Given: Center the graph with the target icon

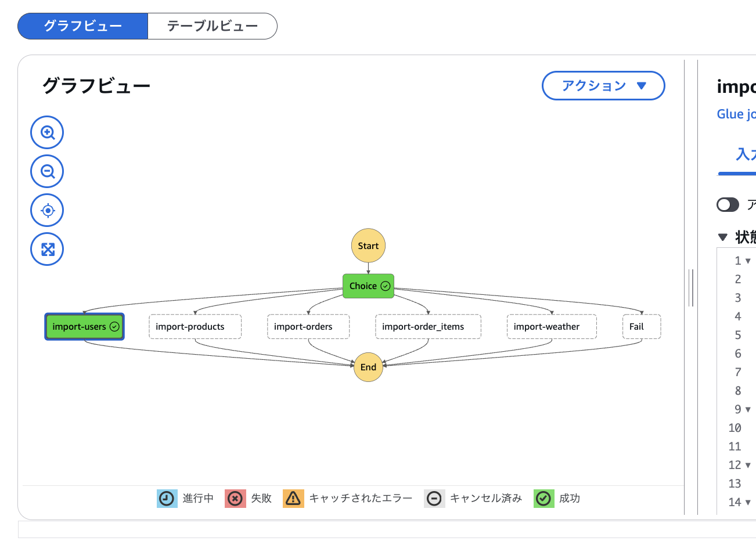Looking at the screenshot, I should pyautogui.click(x=47, y=210).
